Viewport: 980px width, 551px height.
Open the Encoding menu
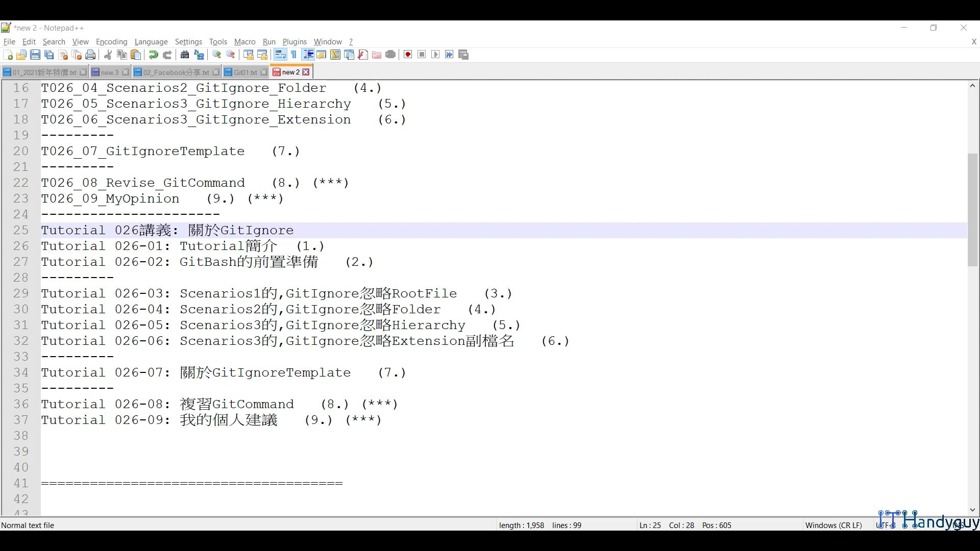click(111, 42)
